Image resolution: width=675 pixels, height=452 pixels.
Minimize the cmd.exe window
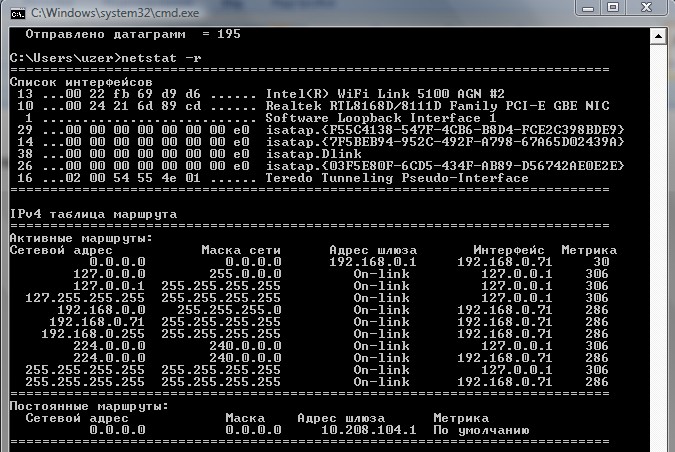pos(588,8)
